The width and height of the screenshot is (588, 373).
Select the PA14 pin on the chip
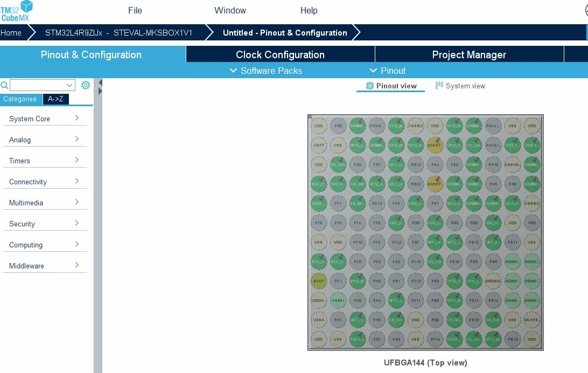pyautogui.click(x=493, y=126)
